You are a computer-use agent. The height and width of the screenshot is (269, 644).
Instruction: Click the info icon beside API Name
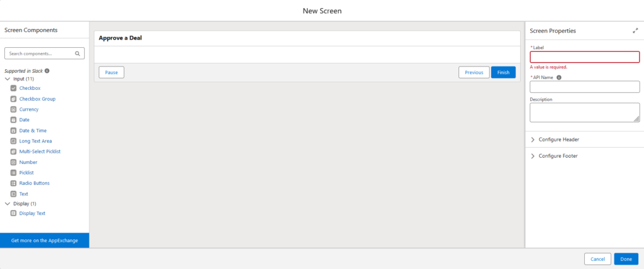[x=559, y=78]
